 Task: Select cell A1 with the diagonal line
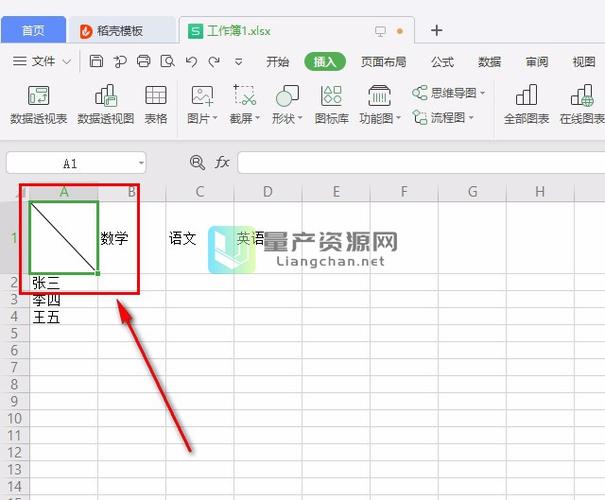64,238
